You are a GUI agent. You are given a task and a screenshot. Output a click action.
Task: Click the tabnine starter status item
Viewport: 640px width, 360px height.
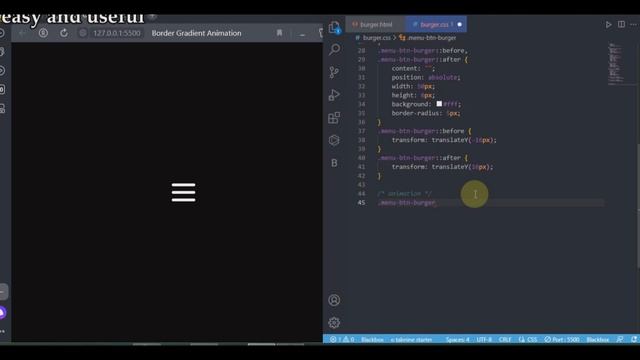pyautogui.click(x=411, y=340)
